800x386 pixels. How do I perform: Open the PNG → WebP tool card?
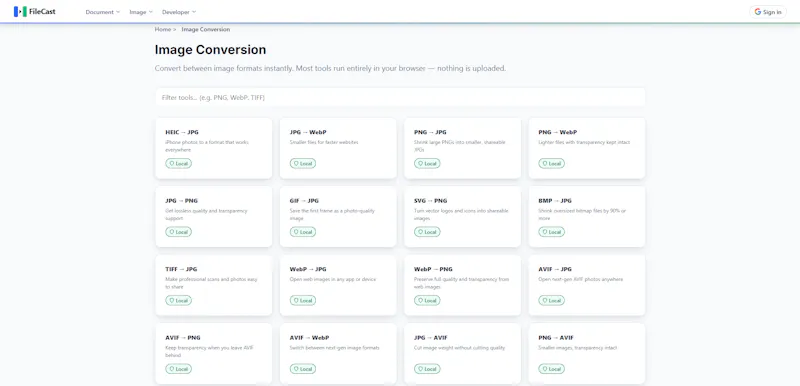tap(587, 148)
